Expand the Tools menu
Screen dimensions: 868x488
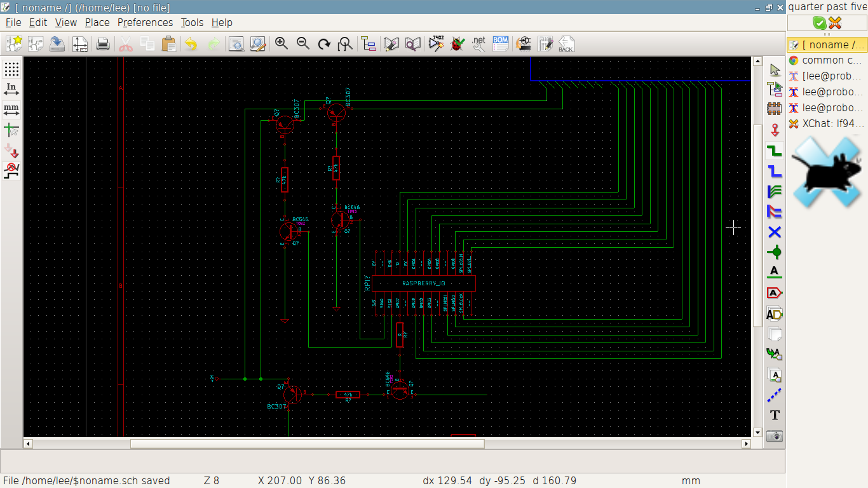192,22
